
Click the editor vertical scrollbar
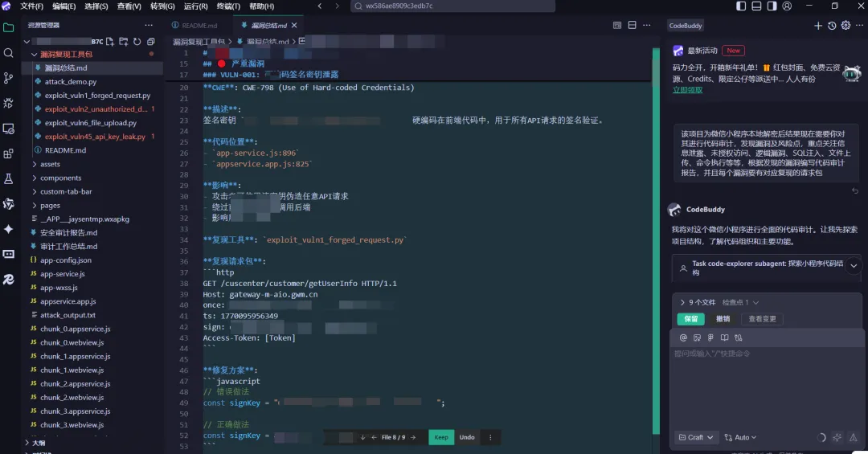click(x=656, y=241)
